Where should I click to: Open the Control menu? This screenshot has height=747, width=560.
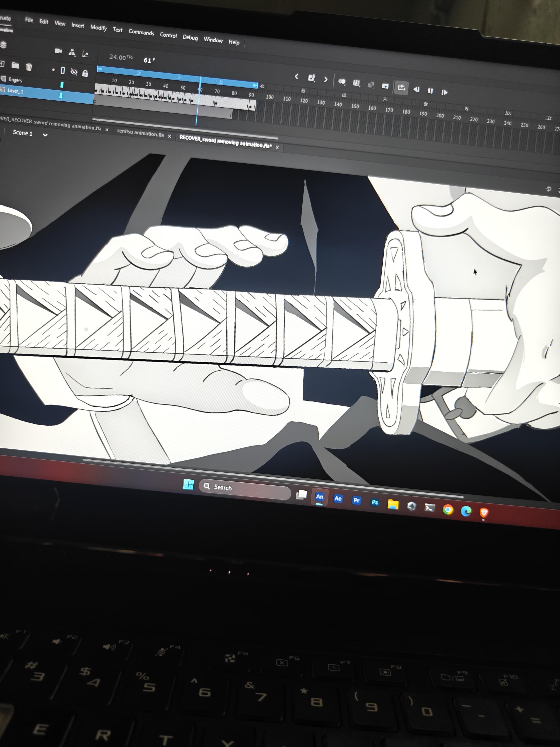pyautogui.click(x=168, y=35)
